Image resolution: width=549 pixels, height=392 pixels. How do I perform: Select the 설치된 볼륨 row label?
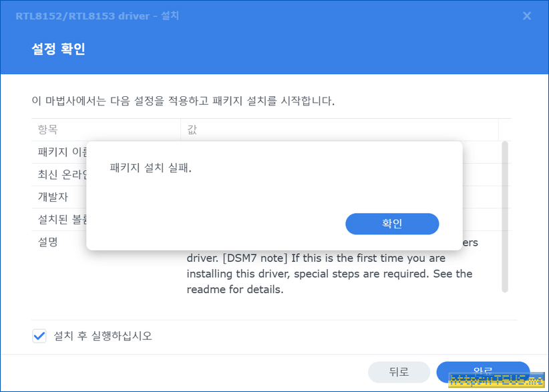click(x=61, y=219)
